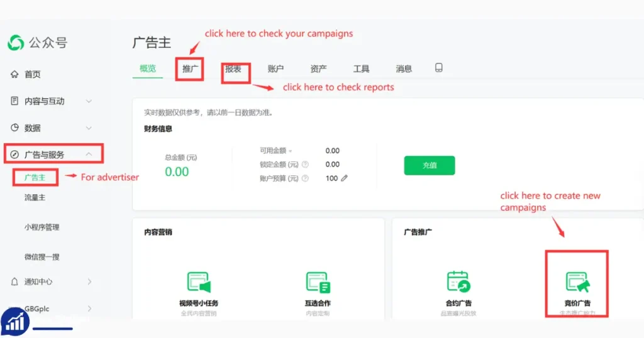Click the GBGplc account label
The image size is (644, 338).
click(36, 308)
